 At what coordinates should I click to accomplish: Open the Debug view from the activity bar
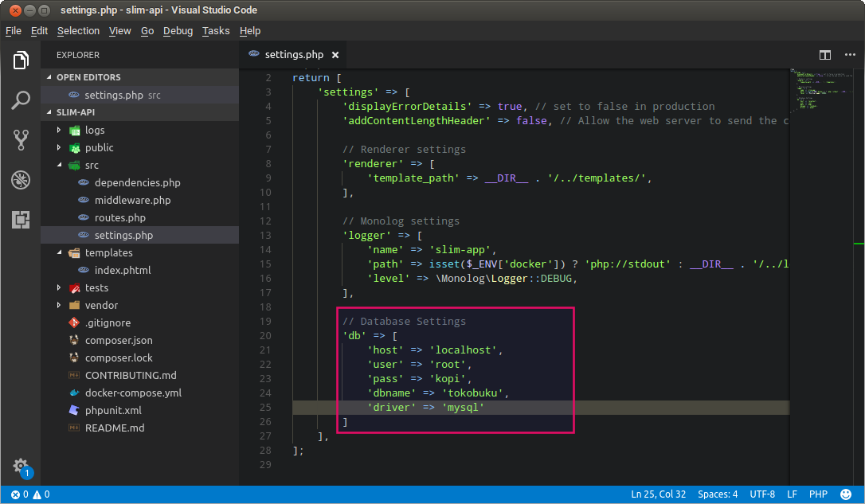pyautogui.click(x=21, y=180)
